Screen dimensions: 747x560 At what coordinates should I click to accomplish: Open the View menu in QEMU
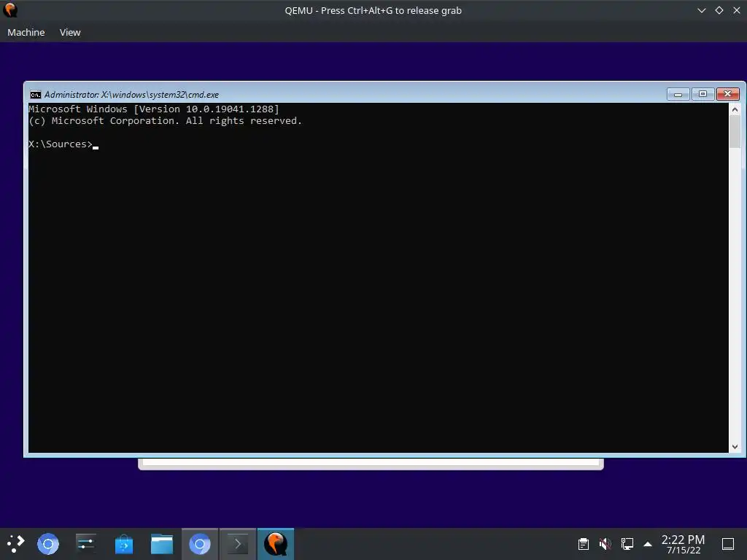click(70, 32)
